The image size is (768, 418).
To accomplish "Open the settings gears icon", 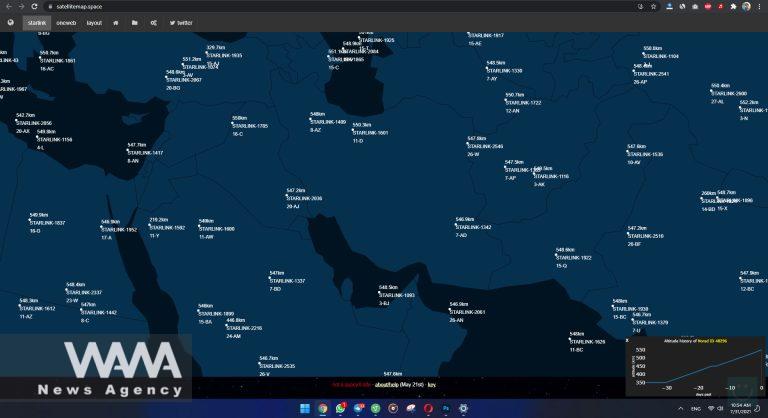I will pyautogui.click(x=153, y=23).
